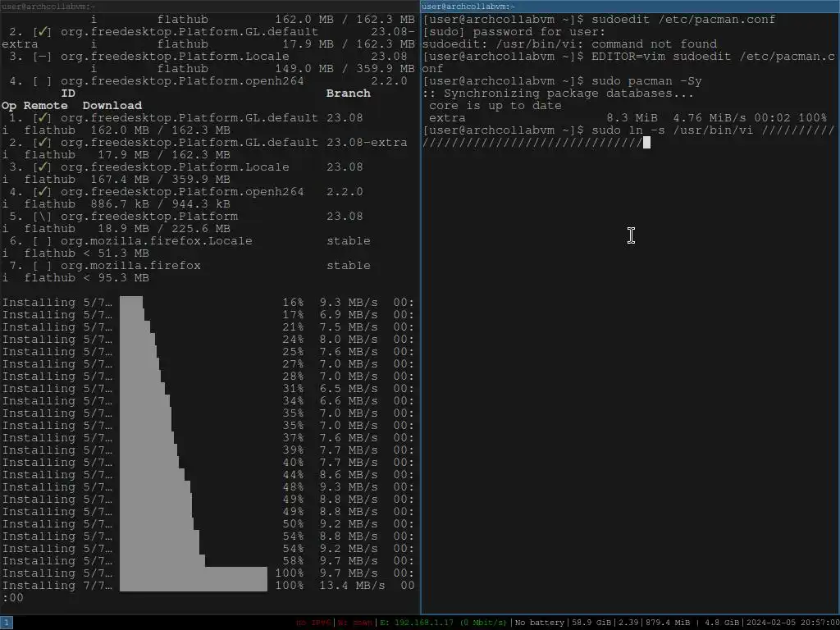Click the '58.9 GiB' disk status

592,623
